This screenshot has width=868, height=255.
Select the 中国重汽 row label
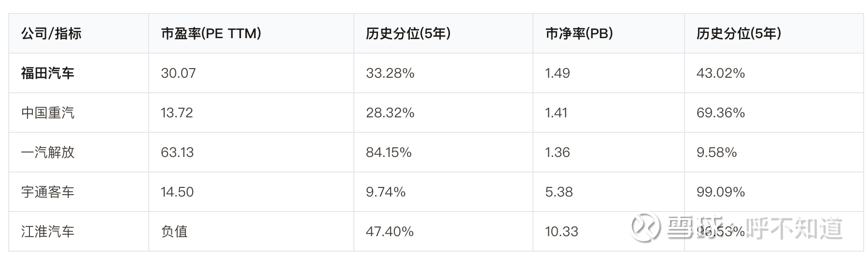tap(48, 113)
